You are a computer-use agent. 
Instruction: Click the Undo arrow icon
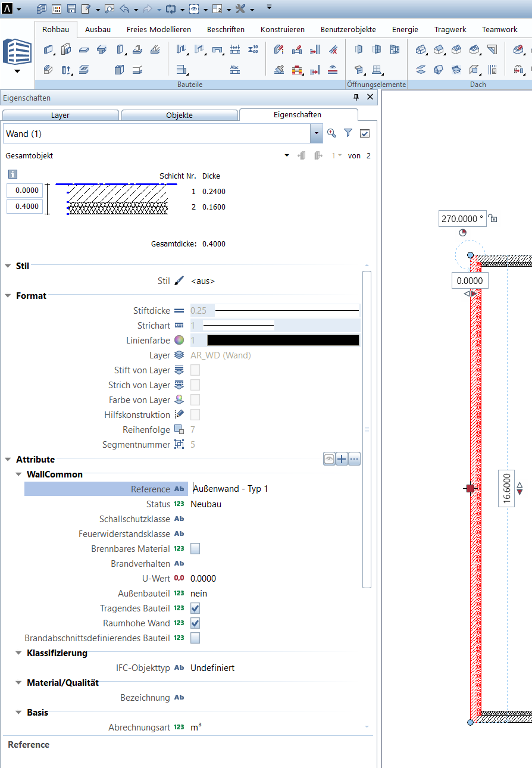pos(124,9)
